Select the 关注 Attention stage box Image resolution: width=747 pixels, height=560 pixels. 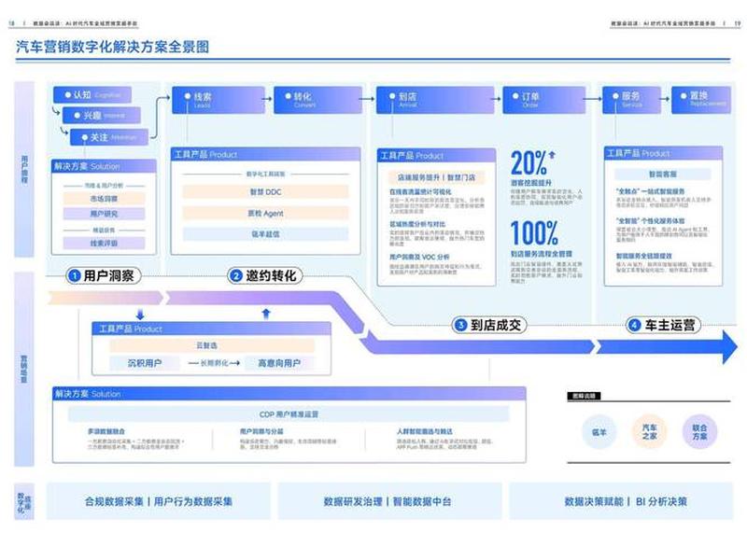(x=109, y=137)
